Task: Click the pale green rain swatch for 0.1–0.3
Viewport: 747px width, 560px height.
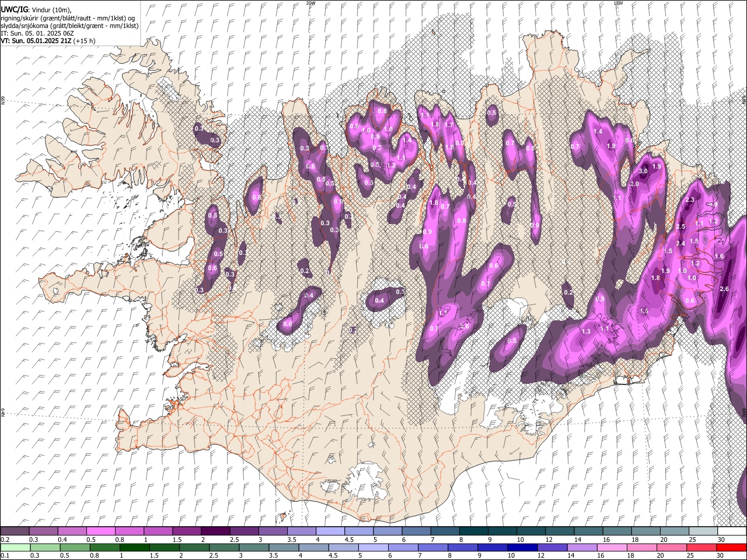Action: [16, 548]
